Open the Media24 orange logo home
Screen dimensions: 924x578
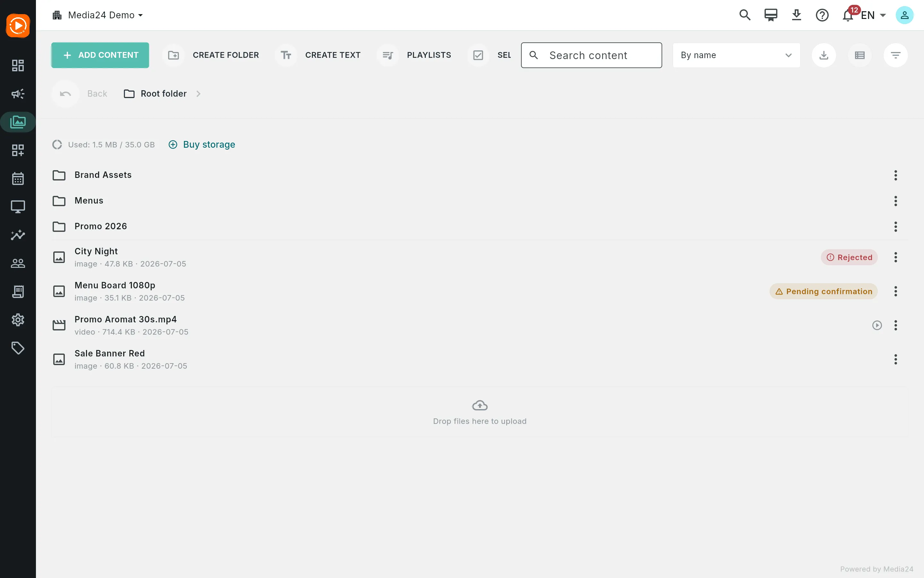(18, 26)
